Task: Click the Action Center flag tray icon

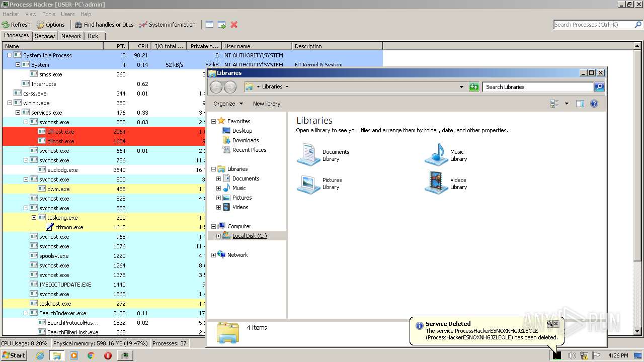Action: pyautogui.click(x=596, y=355)
